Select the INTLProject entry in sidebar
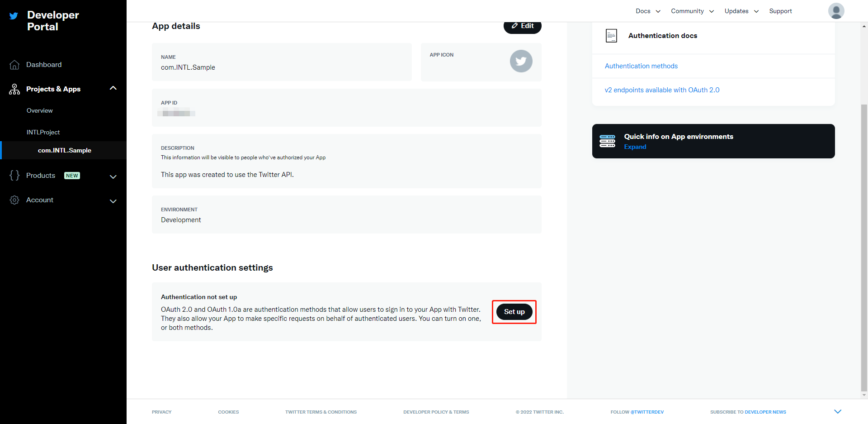868x424 pixels. (x=43, y=132)
